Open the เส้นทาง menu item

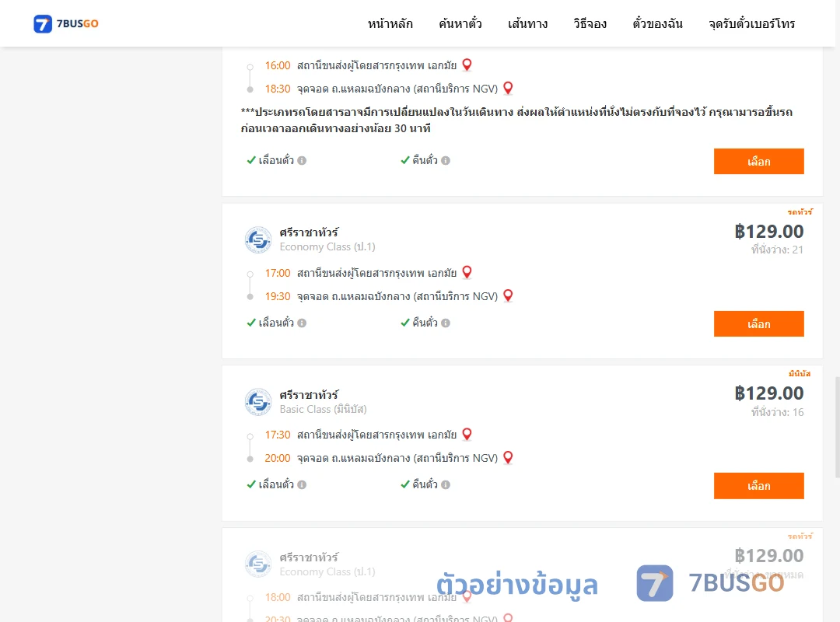coord(527,23)
